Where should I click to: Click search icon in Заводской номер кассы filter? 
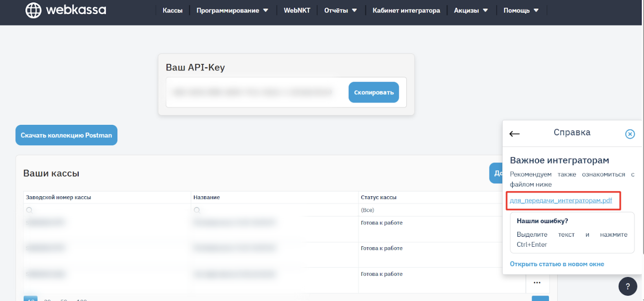[30, 210]
